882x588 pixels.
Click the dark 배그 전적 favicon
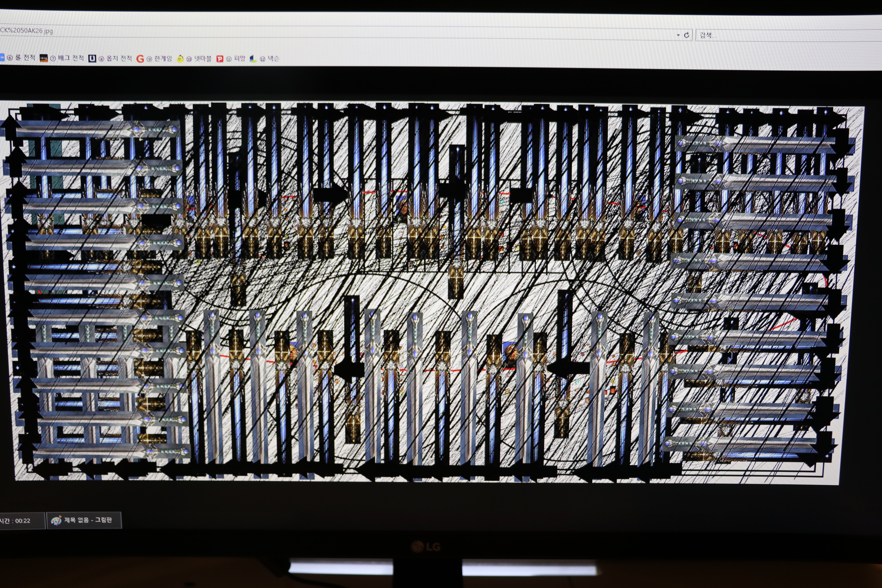(43, 58)
